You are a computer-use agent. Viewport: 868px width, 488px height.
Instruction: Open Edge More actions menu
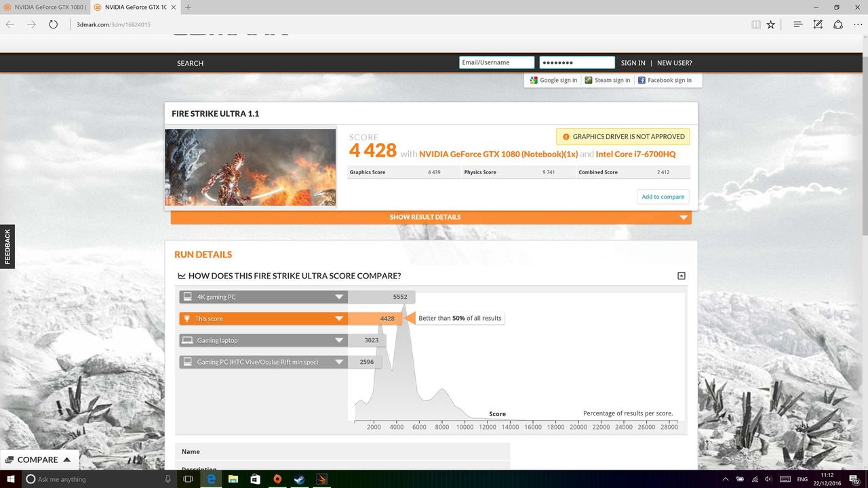[x=858, y=24]
